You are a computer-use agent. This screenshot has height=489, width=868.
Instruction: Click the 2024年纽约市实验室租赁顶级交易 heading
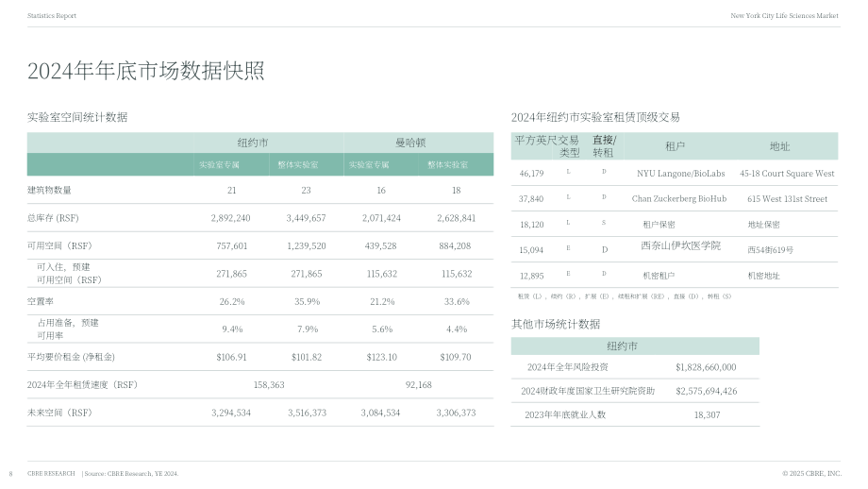coord(595,117)
